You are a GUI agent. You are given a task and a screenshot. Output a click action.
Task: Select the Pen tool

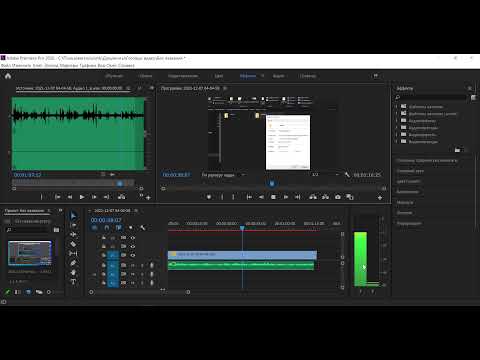click(x=73, y=263)
